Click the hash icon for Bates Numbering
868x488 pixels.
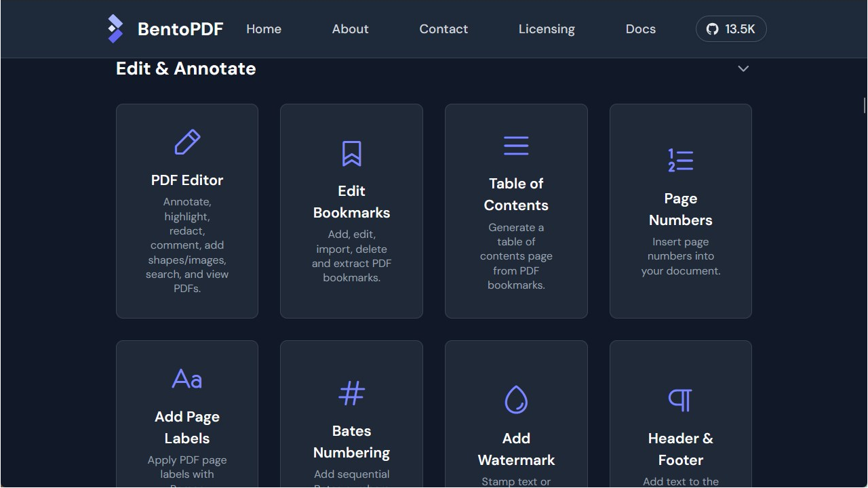351,393
